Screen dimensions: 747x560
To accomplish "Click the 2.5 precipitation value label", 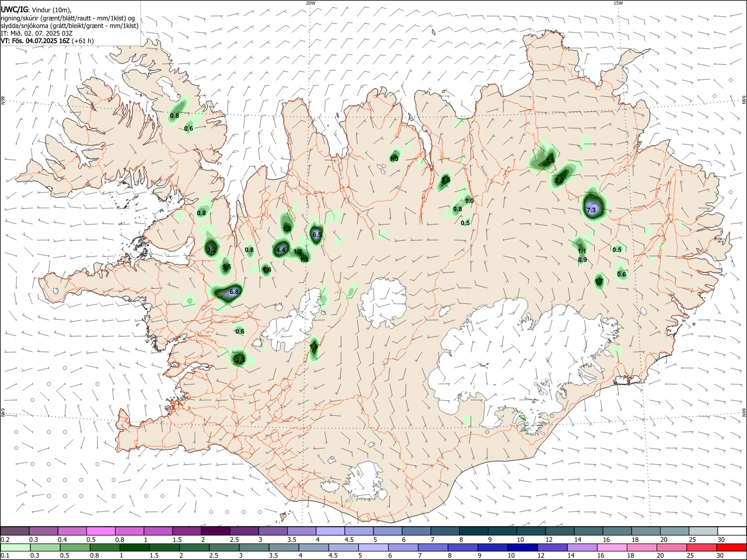I will click(446, 180).
